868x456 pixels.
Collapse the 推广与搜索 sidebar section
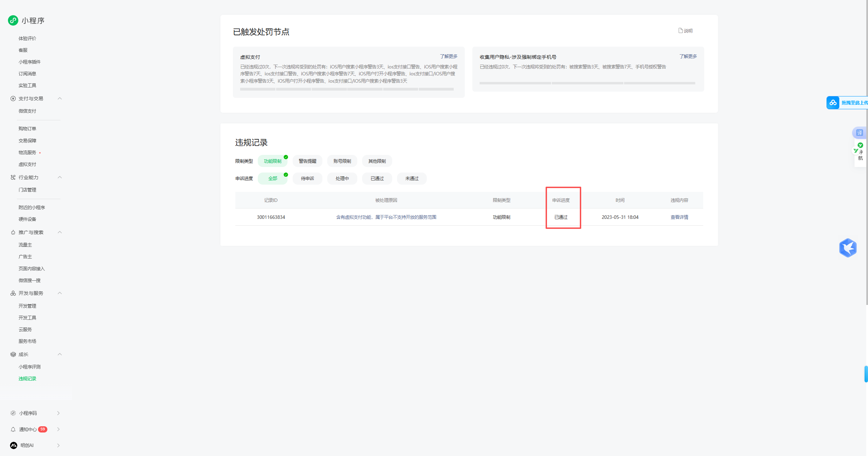tap(60, 232)
